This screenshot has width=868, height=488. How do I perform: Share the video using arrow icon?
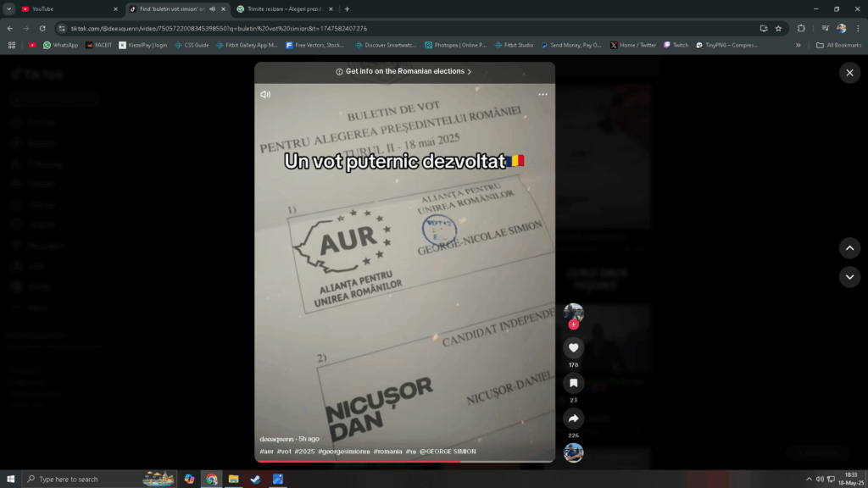[x=574, y=419]
